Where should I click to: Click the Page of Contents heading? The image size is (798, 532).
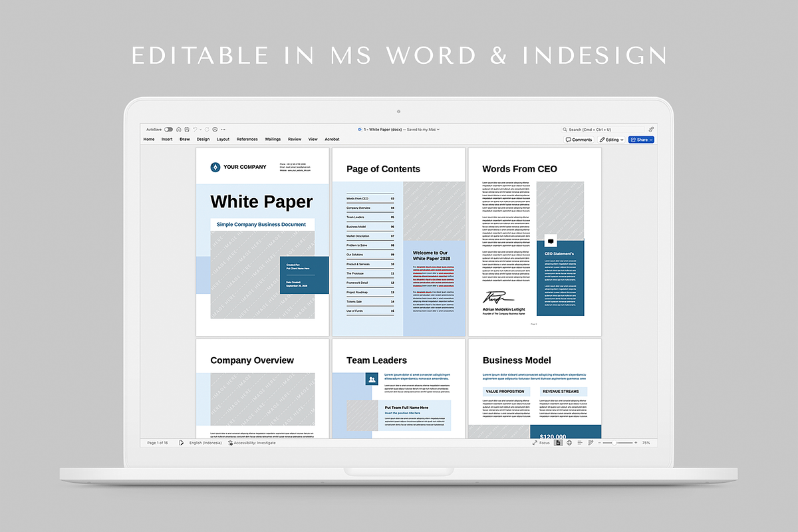point(383,169)
